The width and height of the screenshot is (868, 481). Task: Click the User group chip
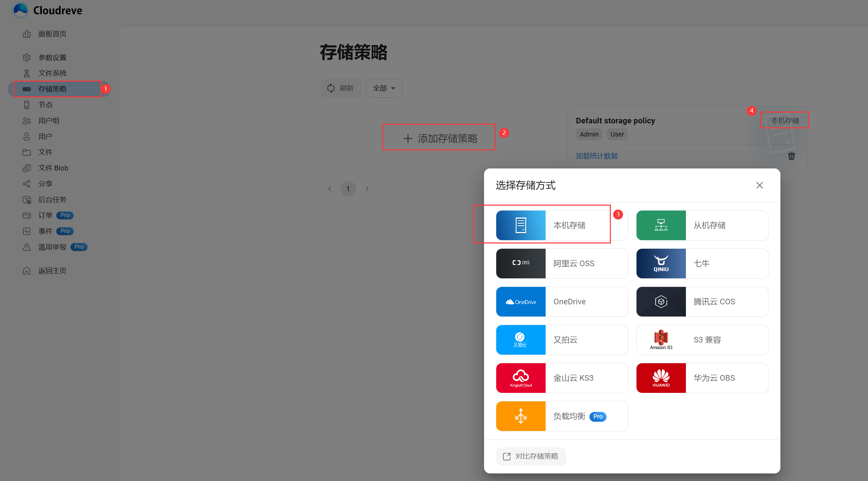tap(617, 134)
